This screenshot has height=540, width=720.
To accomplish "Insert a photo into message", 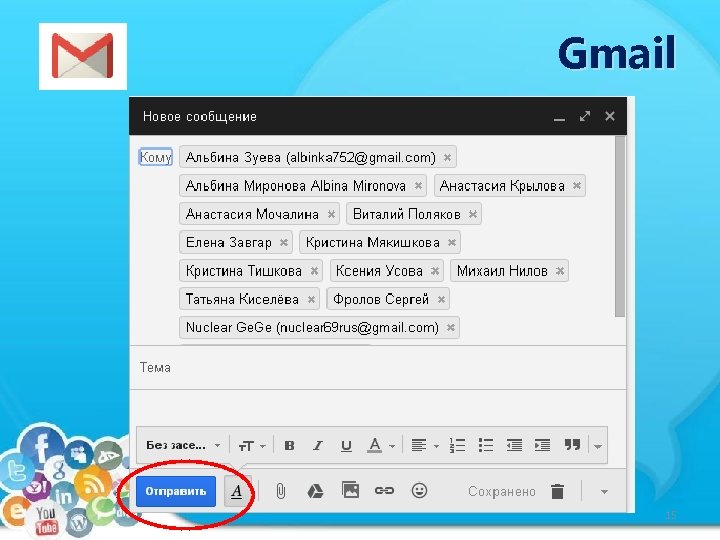I will pyautogui.click(x=350, y=490).
